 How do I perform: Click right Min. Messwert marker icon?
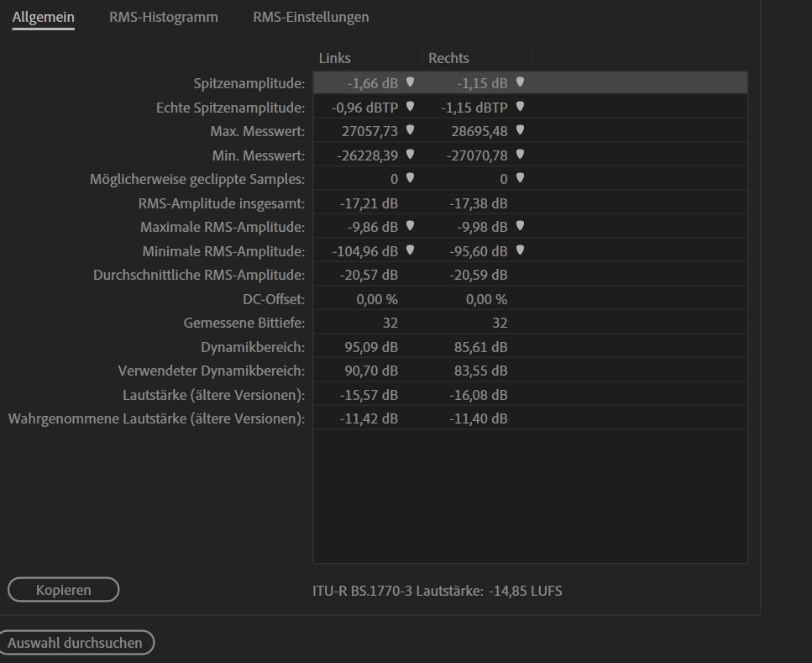[520, 155]
